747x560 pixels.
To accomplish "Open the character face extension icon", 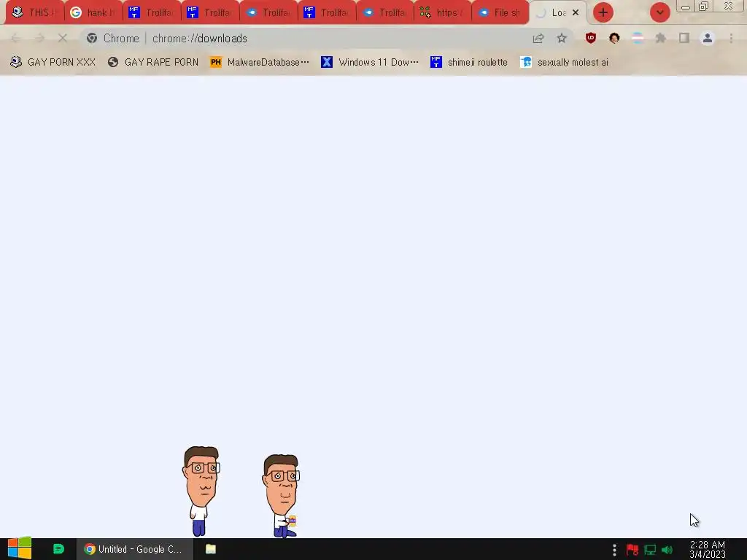I will tap(614, 38).
